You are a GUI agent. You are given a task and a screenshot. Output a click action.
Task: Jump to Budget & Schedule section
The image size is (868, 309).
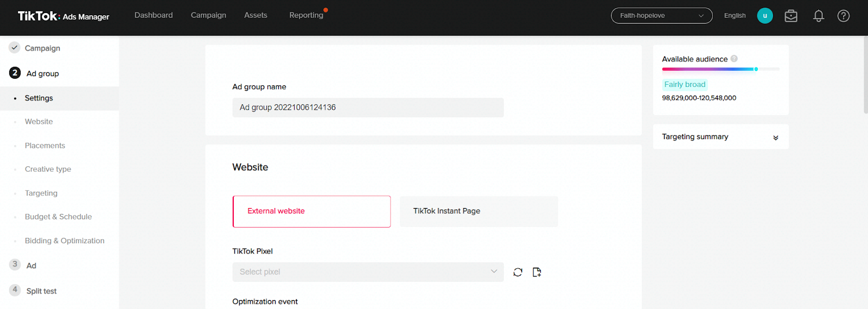pyautogui.click(x=58, y=217)
